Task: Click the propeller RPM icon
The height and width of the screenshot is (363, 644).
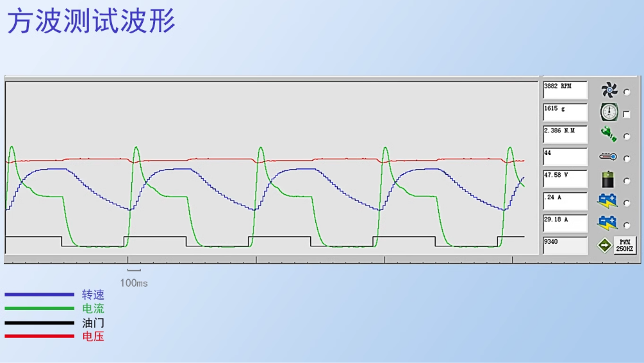Action: point(609,90)
